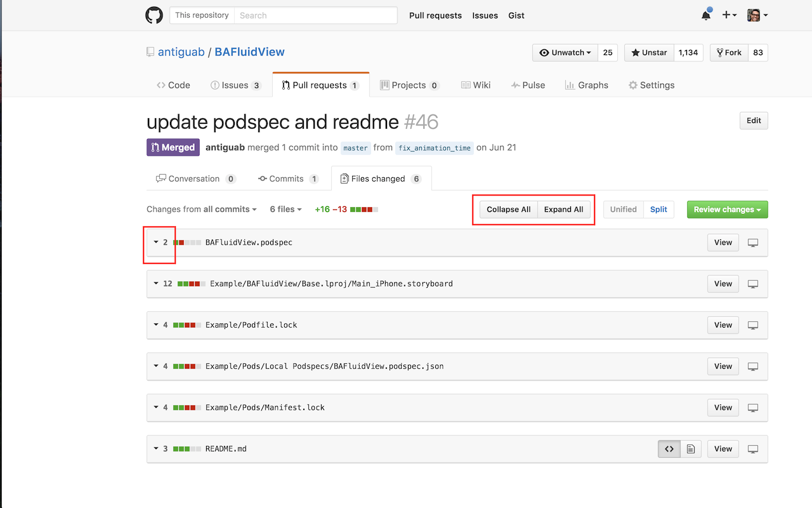Image resolution: width=812 pixels, height=508 pixels.
Task: Open the Pull requests repository tab
Action: [x=321, y=85]
